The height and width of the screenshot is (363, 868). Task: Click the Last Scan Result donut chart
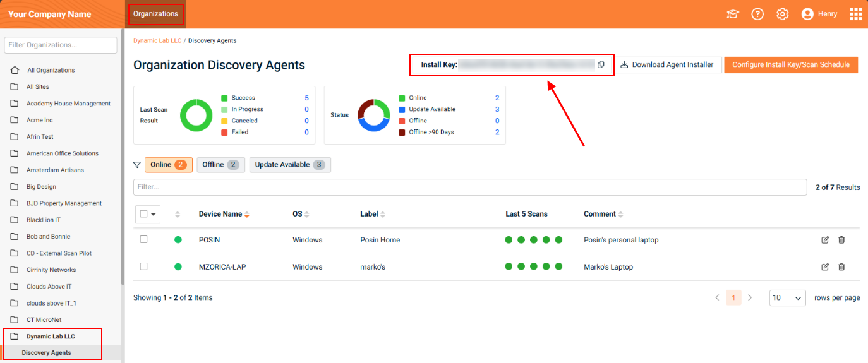point(196,115)
